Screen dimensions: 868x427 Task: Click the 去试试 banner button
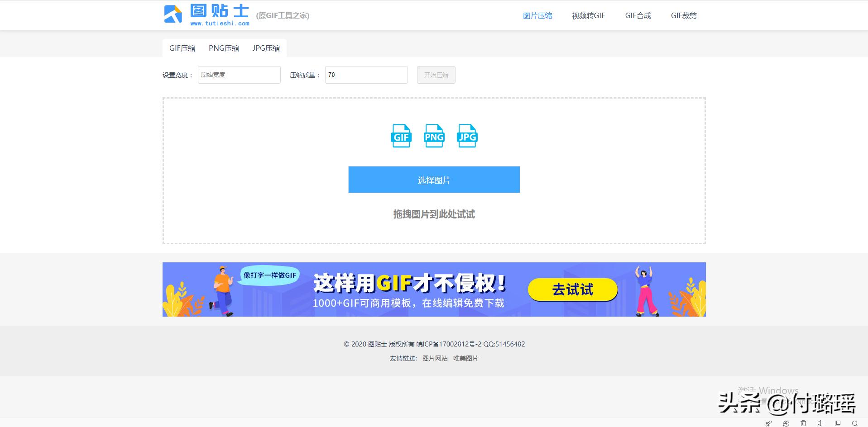point(572,289)
